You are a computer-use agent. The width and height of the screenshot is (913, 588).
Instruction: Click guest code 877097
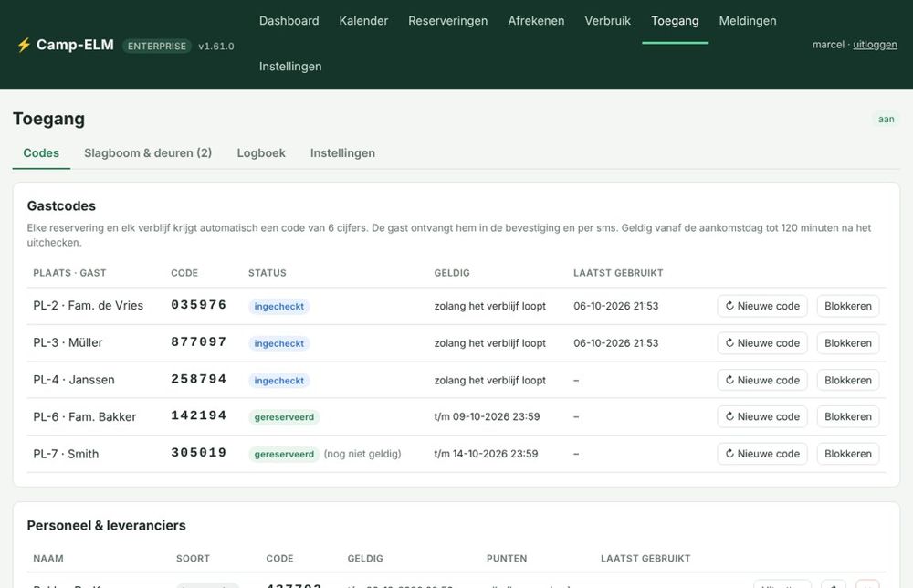pyautogui.click(x=198, y=342)
